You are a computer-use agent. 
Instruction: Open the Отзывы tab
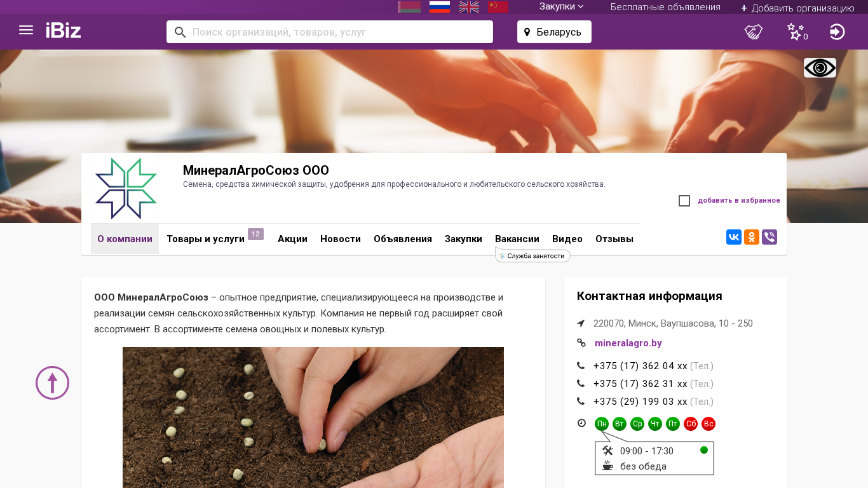(x=614, y=239)
